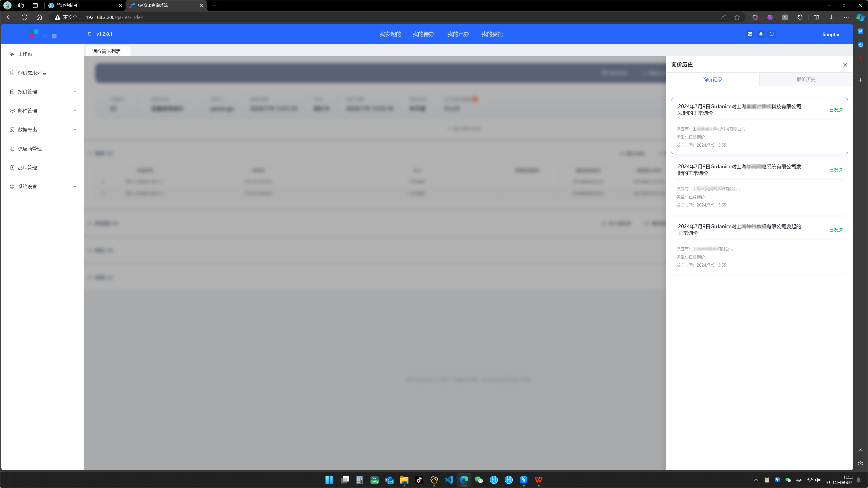
Task: Go to 我的待办 in top navigation
Action: pyautogui.click(x=423, y=34)
